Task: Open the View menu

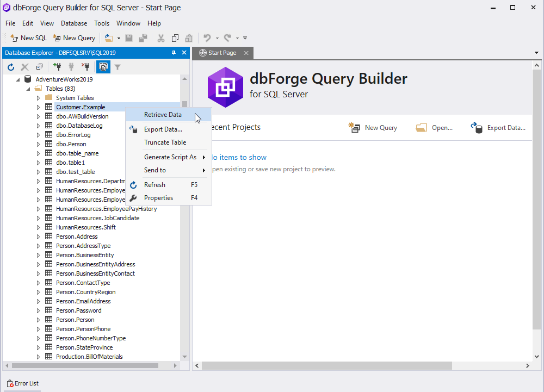Action: pyautogui.click(x=47, y=23)
